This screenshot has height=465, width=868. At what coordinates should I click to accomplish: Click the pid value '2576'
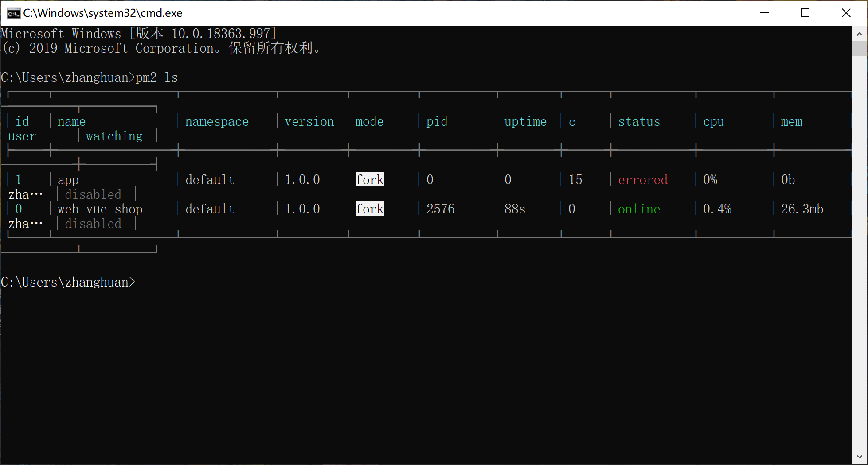pos(441,209)
